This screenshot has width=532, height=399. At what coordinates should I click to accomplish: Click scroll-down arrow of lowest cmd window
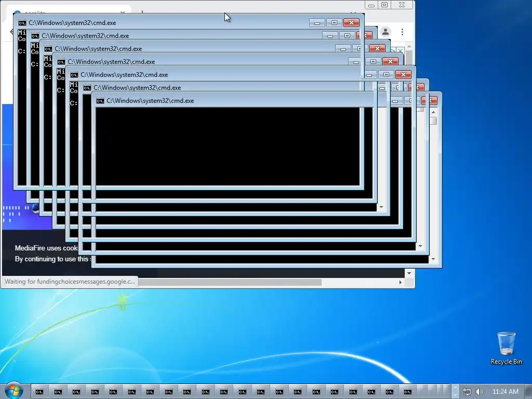pos(433,260)
